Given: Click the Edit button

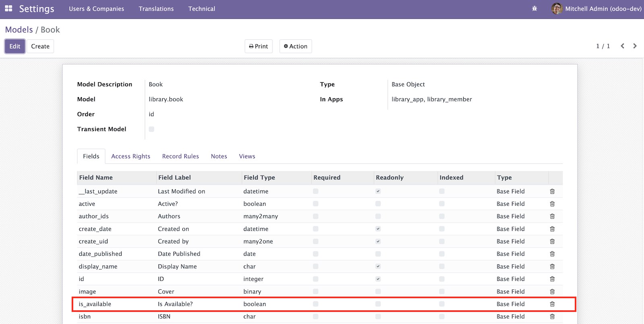Looking at the screenshot, I should (x=15, y=46).
